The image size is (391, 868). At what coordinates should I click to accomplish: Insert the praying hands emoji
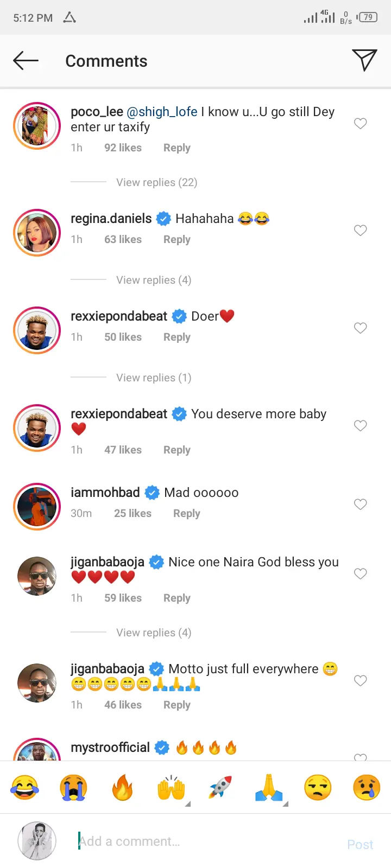pyautogui.click(x=269, y=787)
